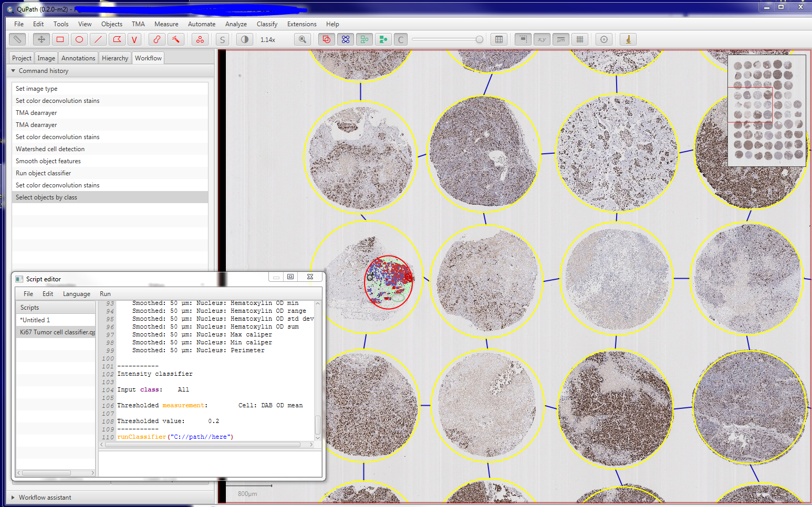Collapse the Command history section
The image size is (812, 507).
tap(13, 71)
